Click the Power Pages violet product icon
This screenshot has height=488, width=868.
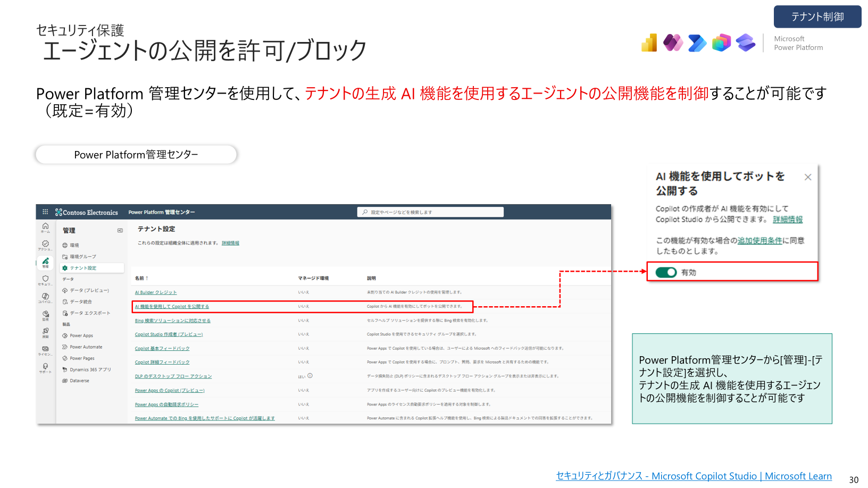pyautogui.click(x=746, y=43)
